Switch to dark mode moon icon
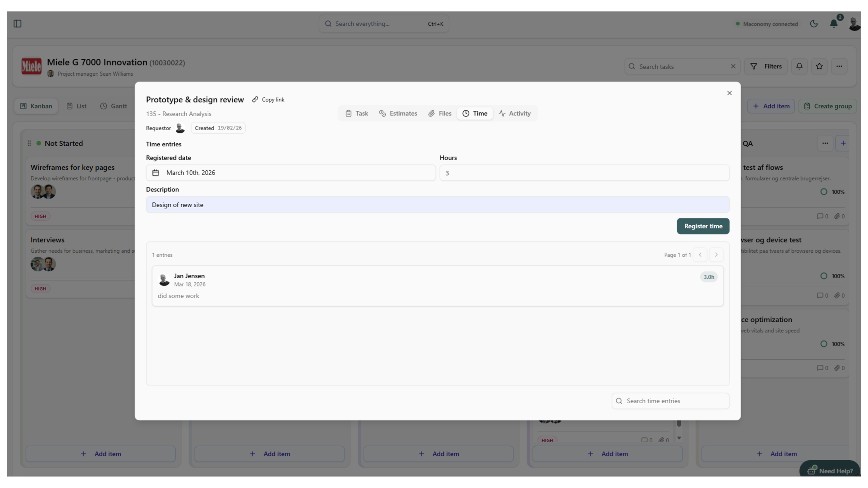 (814, 24)
